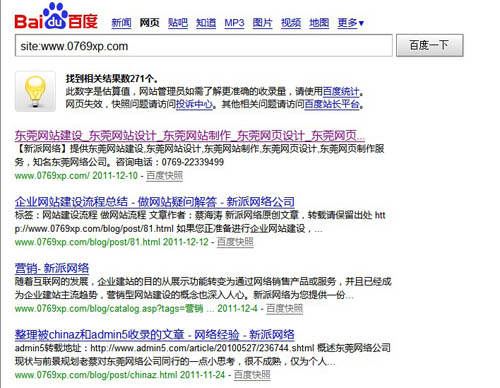Select the 网页 web tab

coord(149,23)
